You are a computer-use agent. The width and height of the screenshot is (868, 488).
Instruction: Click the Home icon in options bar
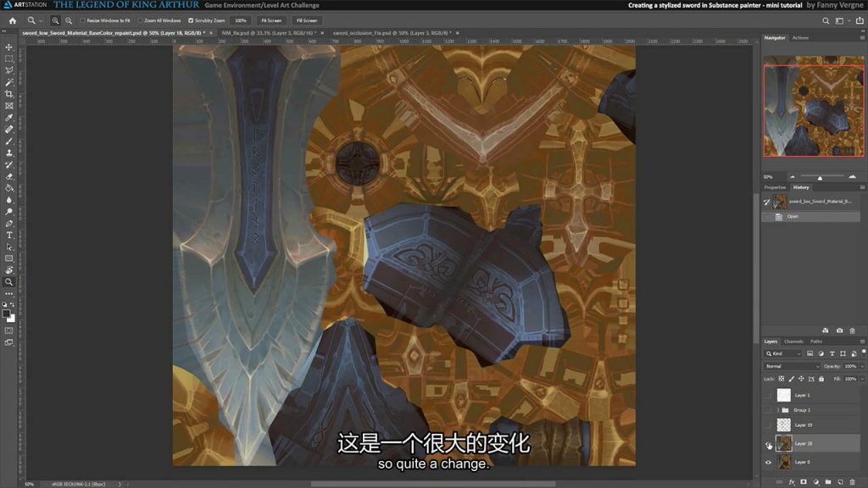pyautogui.click(x=12, y=20)
